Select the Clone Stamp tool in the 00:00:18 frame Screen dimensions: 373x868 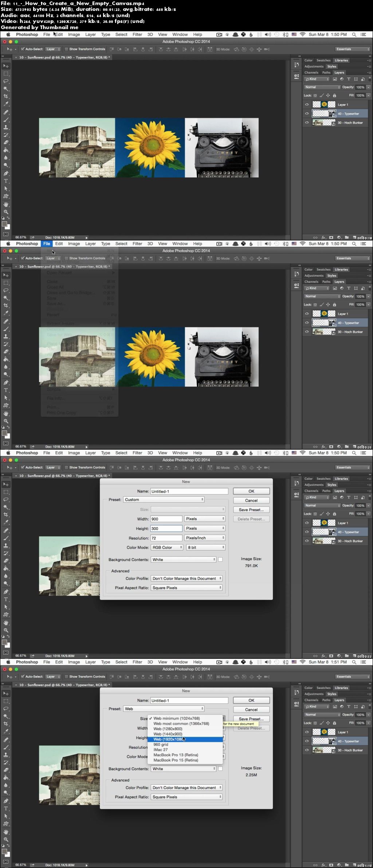pos(6,127)
